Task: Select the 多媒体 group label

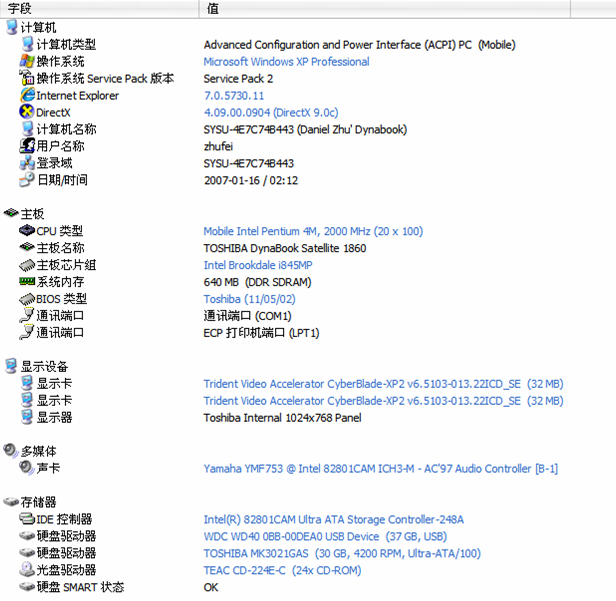Action: point(38,451)
